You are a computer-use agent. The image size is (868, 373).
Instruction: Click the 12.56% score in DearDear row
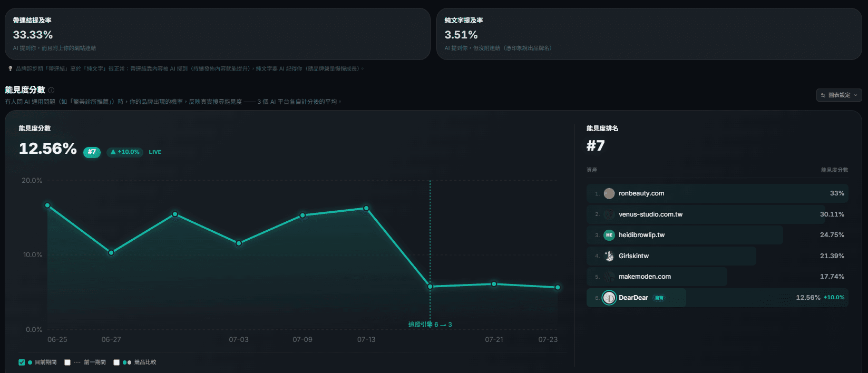point(808,298)
